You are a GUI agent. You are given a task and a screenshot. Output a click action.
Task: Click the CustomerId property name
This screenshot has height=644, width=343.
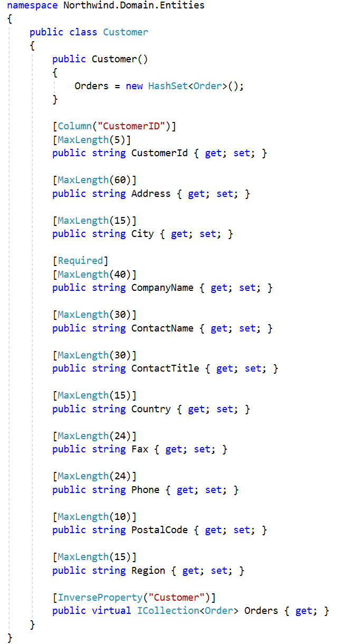[x=159, y=153]
